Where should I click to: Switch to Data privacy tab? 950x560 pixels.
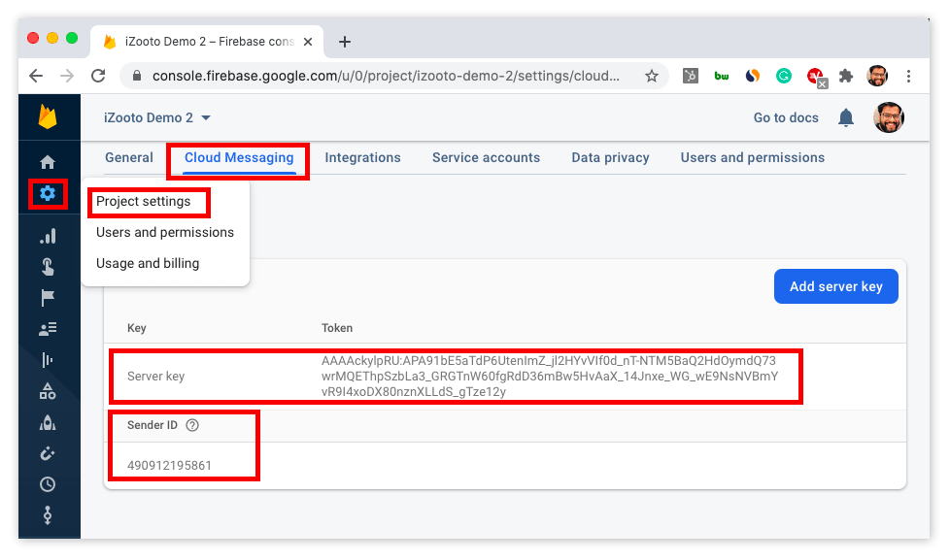pyautogui.click(x=610, y=157)
